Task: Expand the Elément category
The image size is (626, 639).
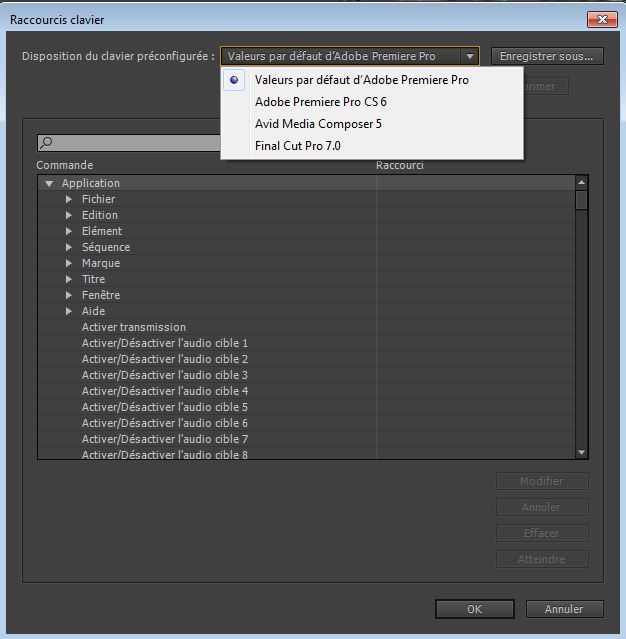Action: point(69,231)
